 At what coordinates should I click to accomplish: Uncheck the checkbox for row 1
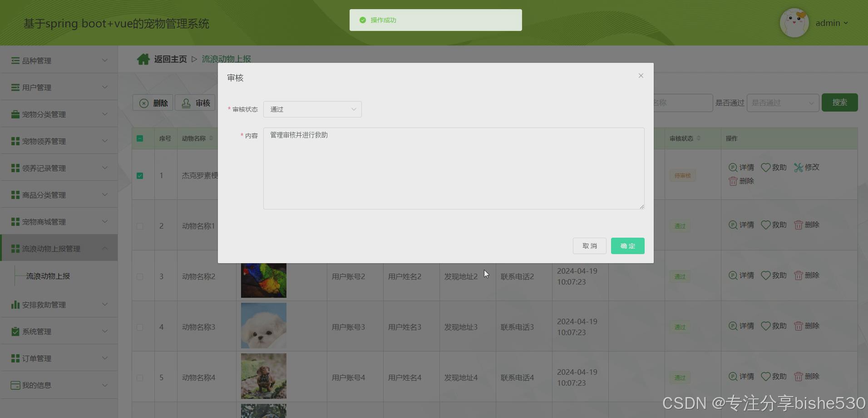tap(140, 176)
